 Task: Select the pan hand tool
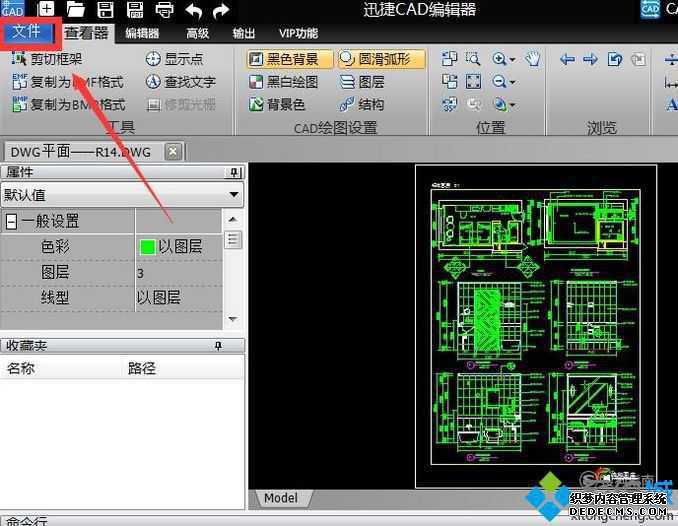click(x=533, y=58)
